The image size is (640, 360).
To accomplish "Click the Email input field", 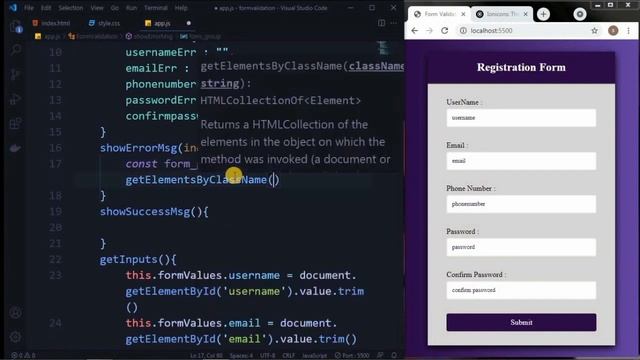I will pyautogui.click(x=521, y=161).
